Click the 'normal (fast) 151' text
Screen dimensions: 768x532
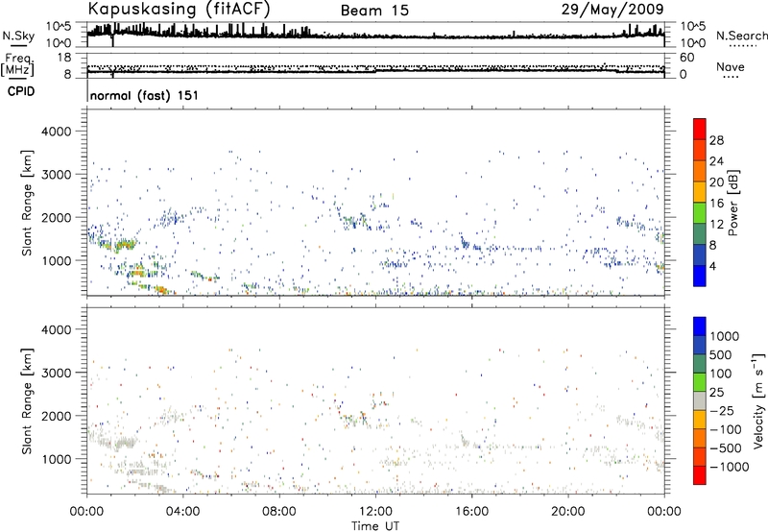(145, 95)
